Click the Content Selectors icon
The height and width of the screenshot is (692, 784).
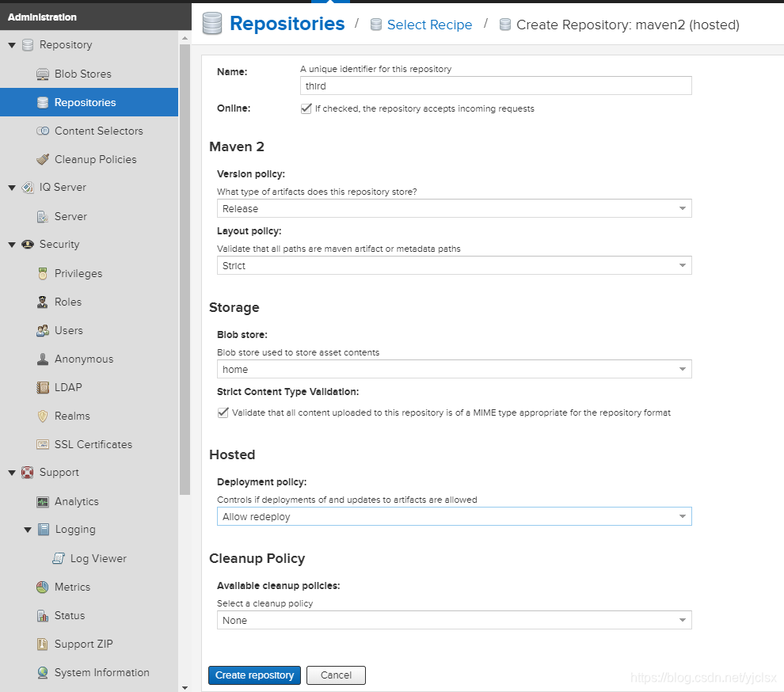43,131
